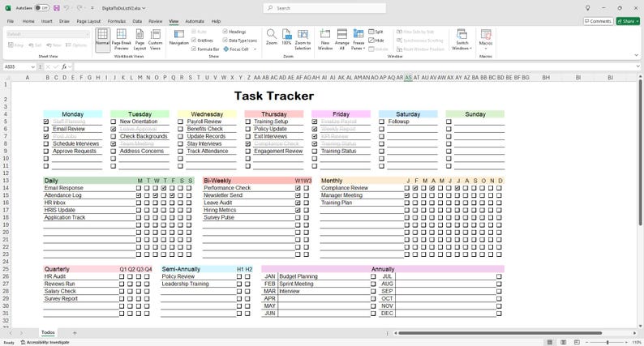Image resolution: width=644 pixels, height=346 pixels.
Task: Click the Comments button
Action: coord(598,21)
